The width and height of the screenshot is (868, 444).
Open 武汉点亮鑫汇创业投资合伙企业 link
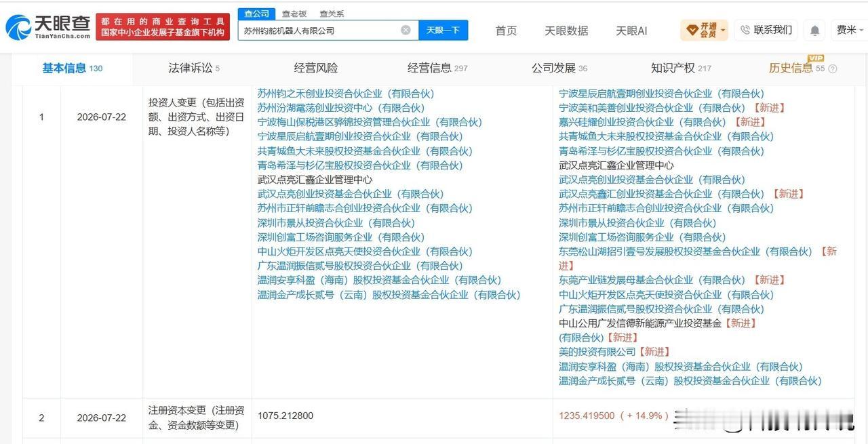click(x=661, y=194)
